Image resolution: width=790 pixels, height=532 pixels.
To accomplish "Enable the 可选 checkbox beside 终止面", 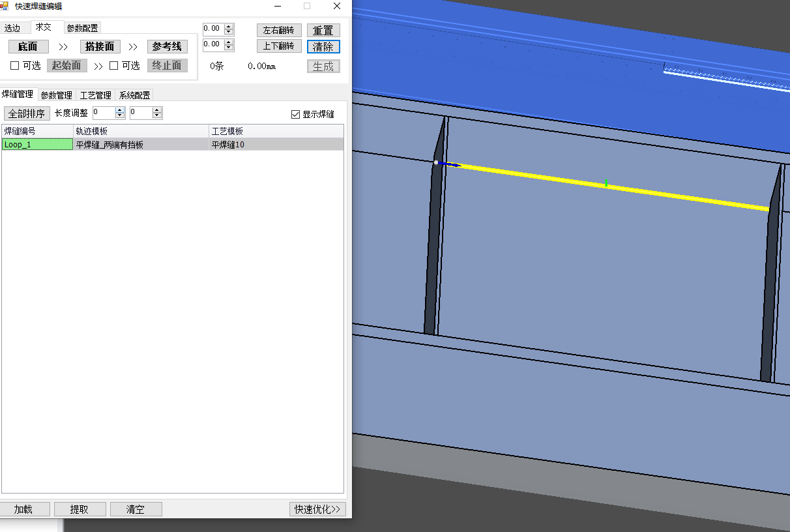I will point(114,65).
